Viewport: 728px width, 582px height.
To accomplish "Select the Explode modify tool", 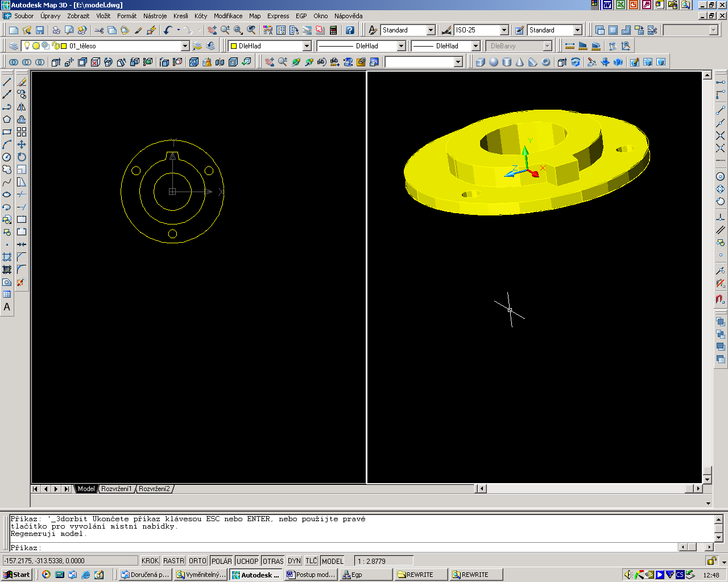I will [22, 282].
